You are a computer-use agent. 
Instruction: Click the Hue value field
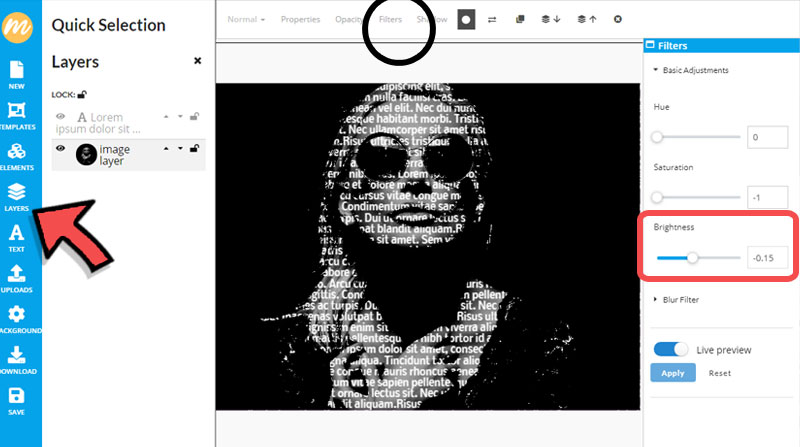[767, 137]
